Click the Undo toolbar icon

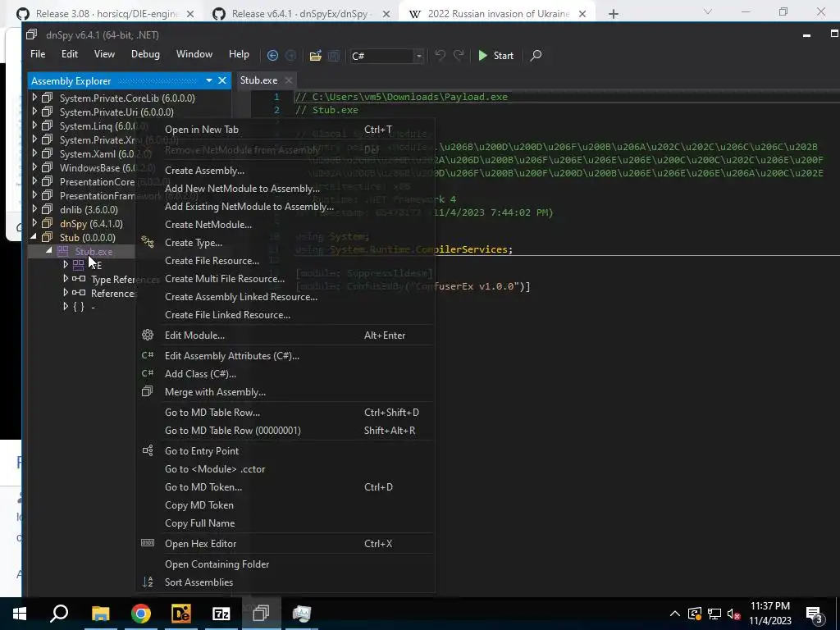coord(440,55)
